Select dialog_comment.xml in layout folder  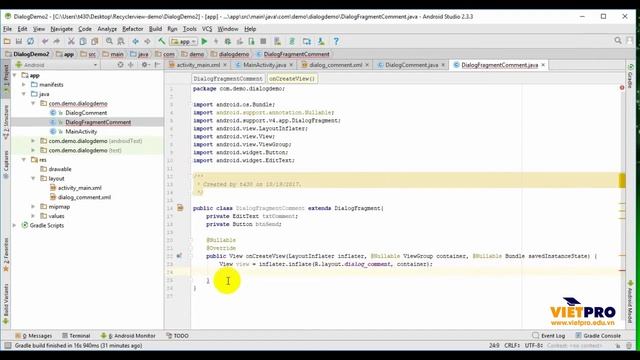point(84,197)
